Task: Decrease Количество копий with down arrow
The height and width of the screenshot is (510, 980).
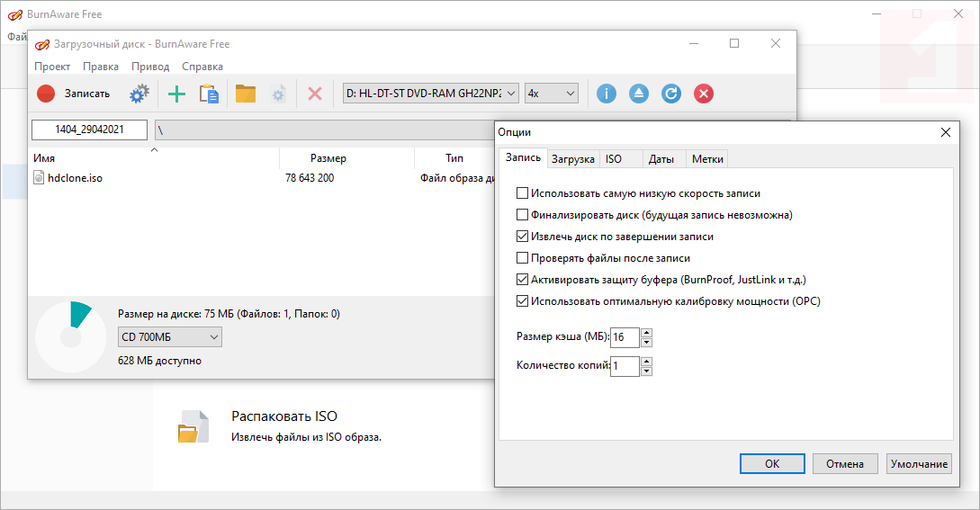Action: (647, 371)
